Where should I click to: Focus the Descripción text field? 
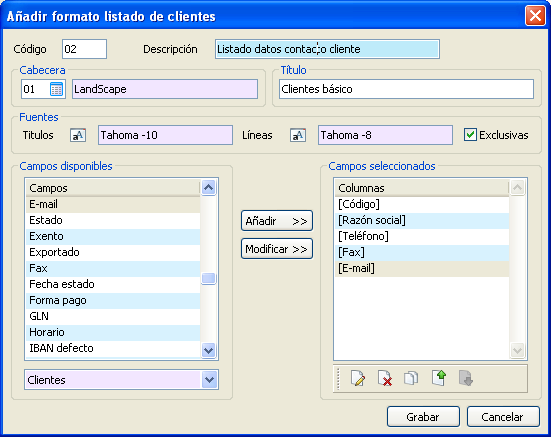click(x=327, y=49)
